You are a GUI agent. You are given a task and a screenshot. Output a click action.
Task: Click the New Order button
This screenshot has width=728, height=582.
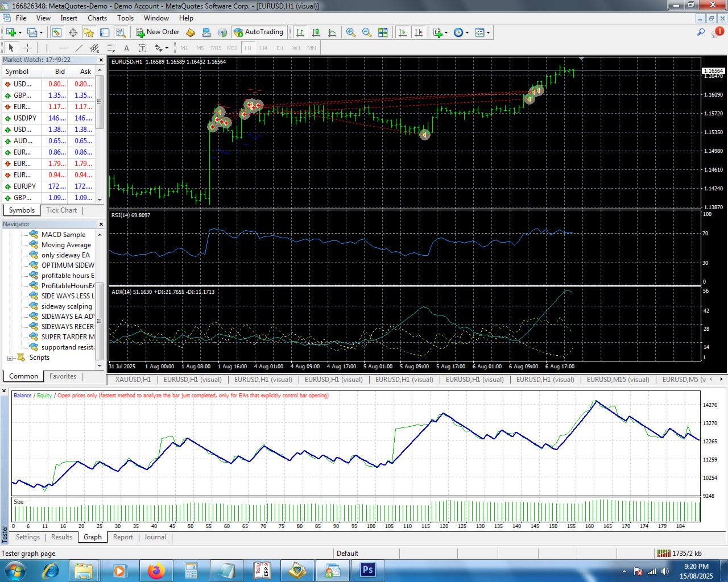pos(158,32)
